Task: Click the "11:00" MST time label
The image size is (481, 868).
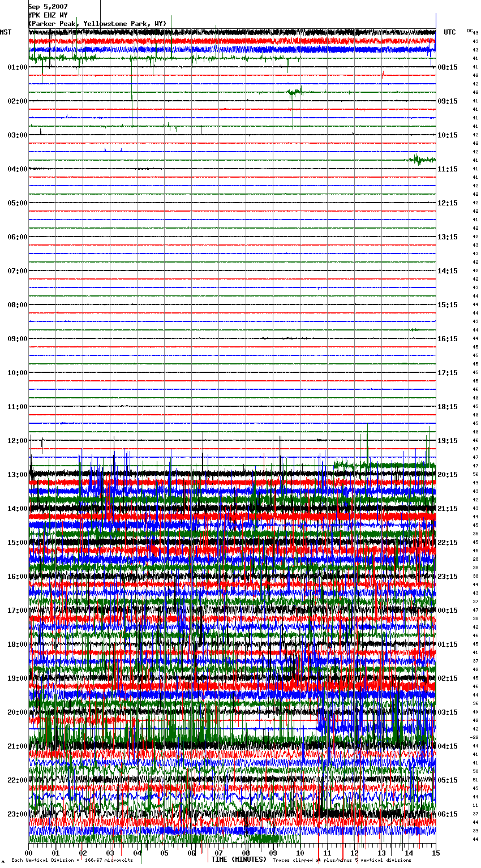Action: tap(18, 407)
